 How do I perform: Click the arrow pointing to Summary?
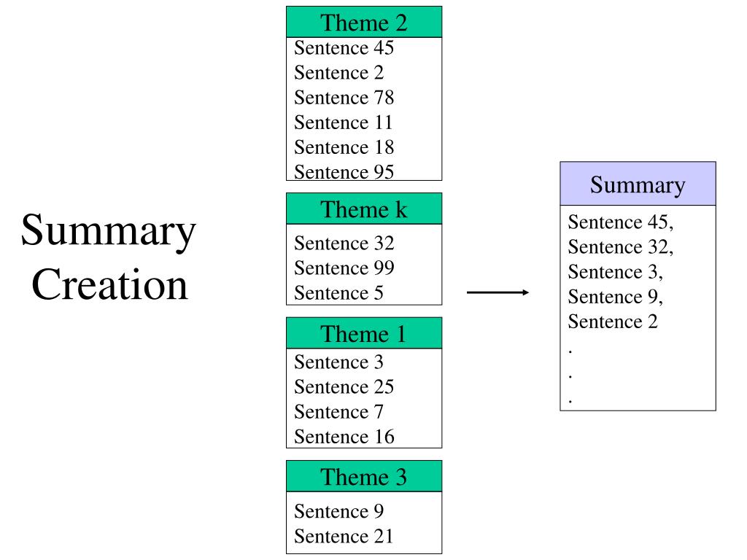point(498,292)
